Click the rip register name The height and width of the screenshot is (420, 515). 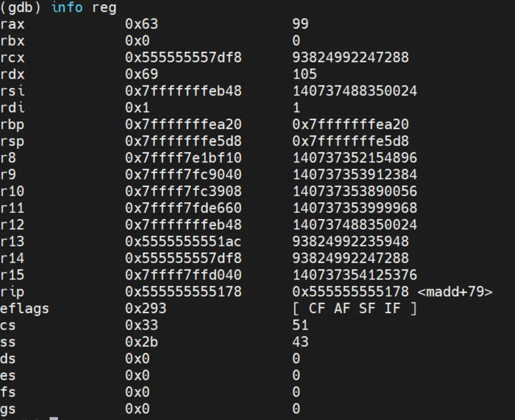(x=12, y=292)
